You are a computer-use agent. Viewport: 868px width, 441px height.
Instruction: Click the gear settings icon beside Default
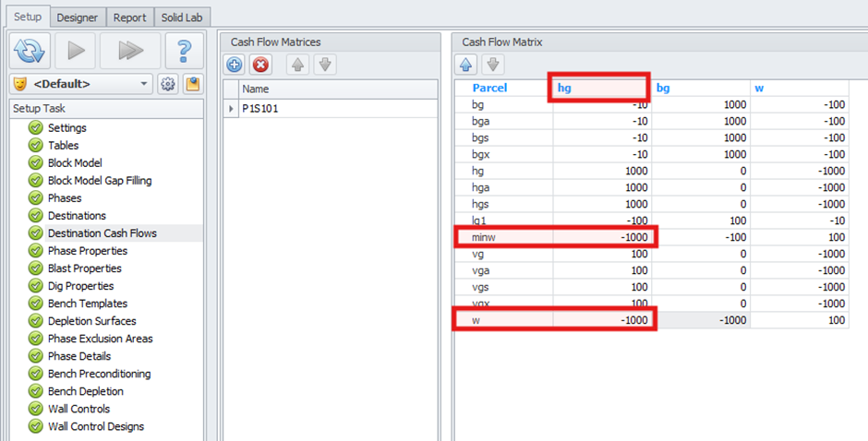(x=168, y=84)
